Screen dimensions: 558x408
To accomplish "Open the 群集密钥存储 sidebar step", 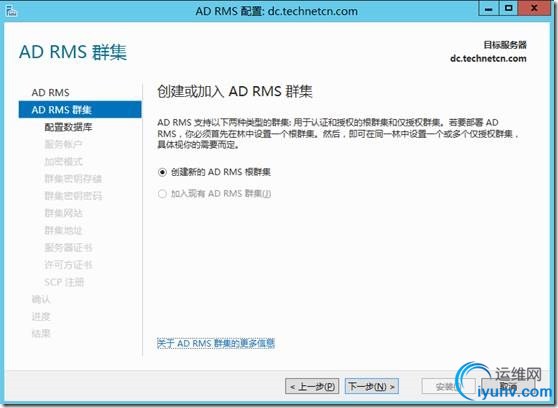I will coord(73,179).
